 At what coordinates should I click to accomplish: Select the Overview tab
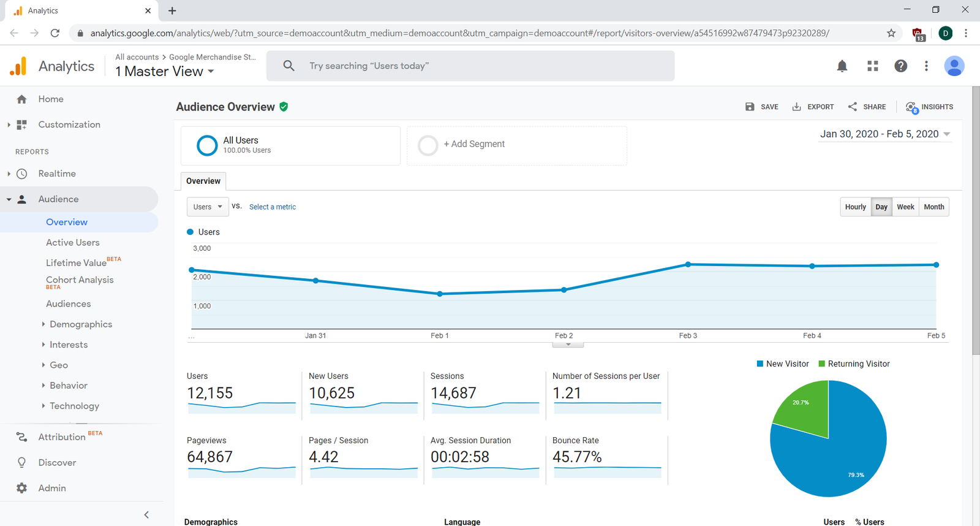[203, 181]
